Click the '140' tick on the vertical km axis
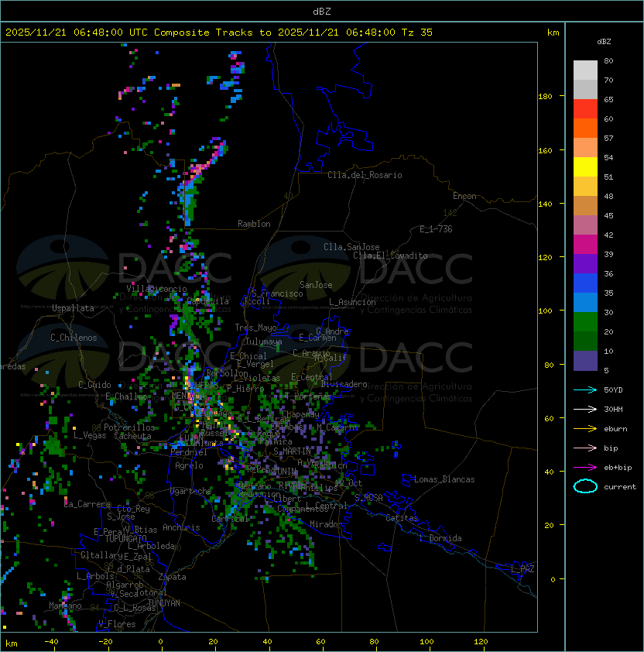Viewport: 644px width, 652px height. tap(545, 204)
